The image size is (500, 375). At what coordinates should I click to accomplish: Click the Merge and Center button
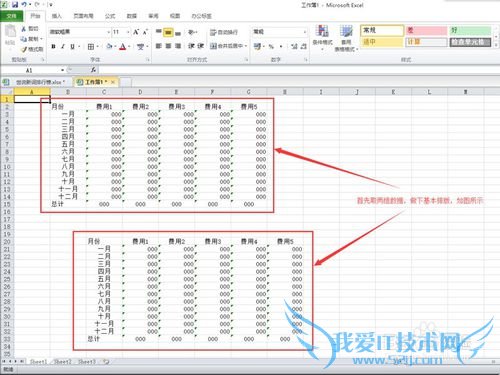pyautogui.click(x=227, y=46)
